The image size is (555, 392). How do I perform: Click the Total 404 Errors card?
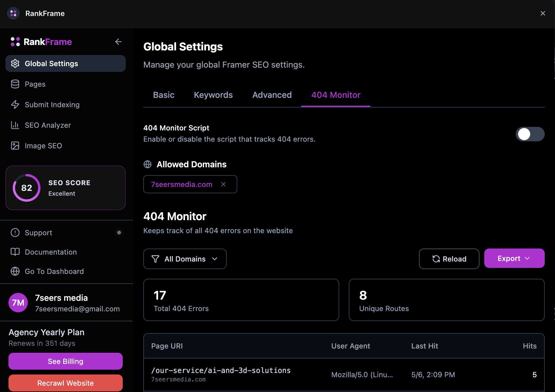coord(241,300)
